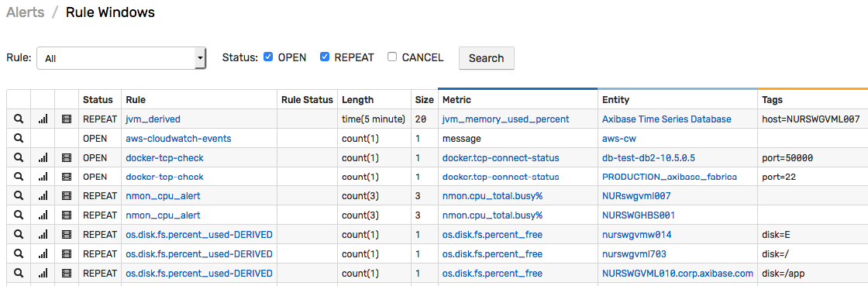Click film icon for NURswgvml007 row
The height and width of the screenshot is (286, 868).
pos(67,196)
